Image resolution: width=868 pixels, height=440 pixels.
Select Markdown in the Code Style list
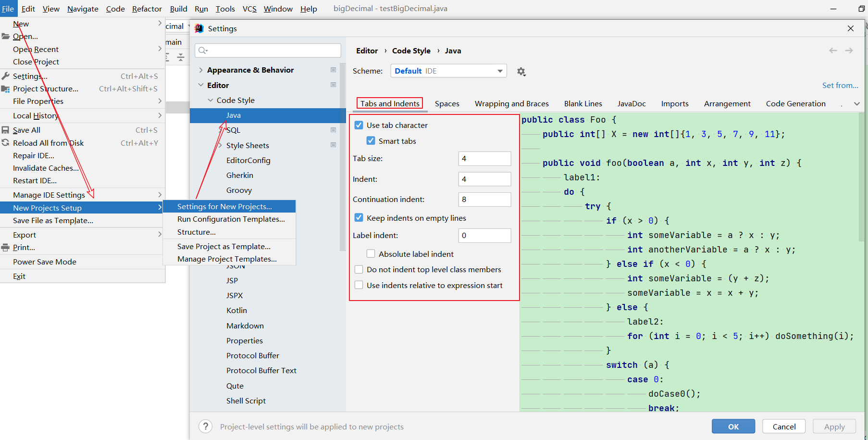(245, 326)
